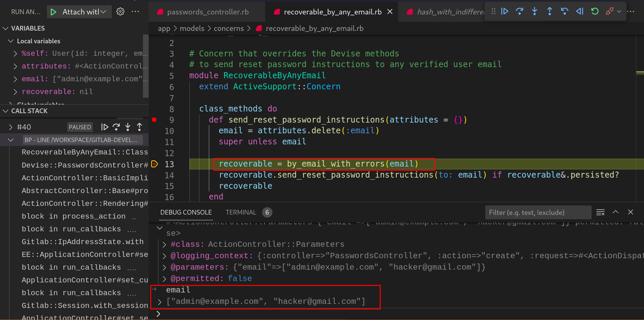Start debugging with the green play icon
The height and width of the screenshot is (320, 644).
[53, 12]
